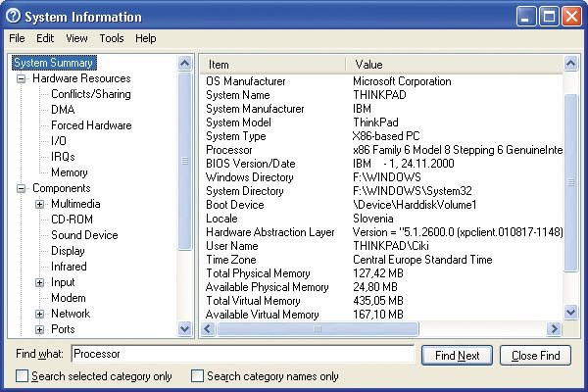This screenshot has height=392, width=588.
Task: Click the horizontal scrollbar thumb
Action: [318, 329]
